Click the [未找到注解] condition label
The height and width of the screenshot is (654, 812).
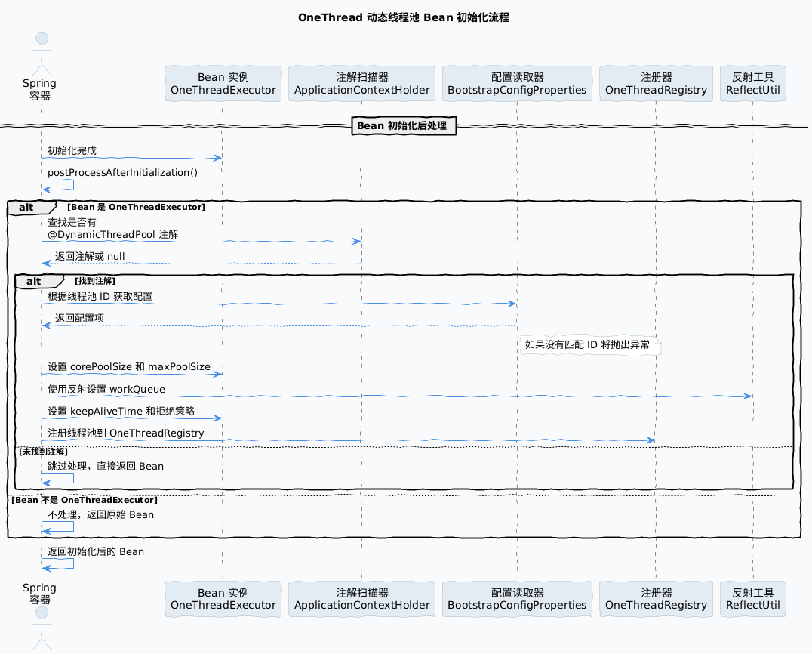(43, 452)
